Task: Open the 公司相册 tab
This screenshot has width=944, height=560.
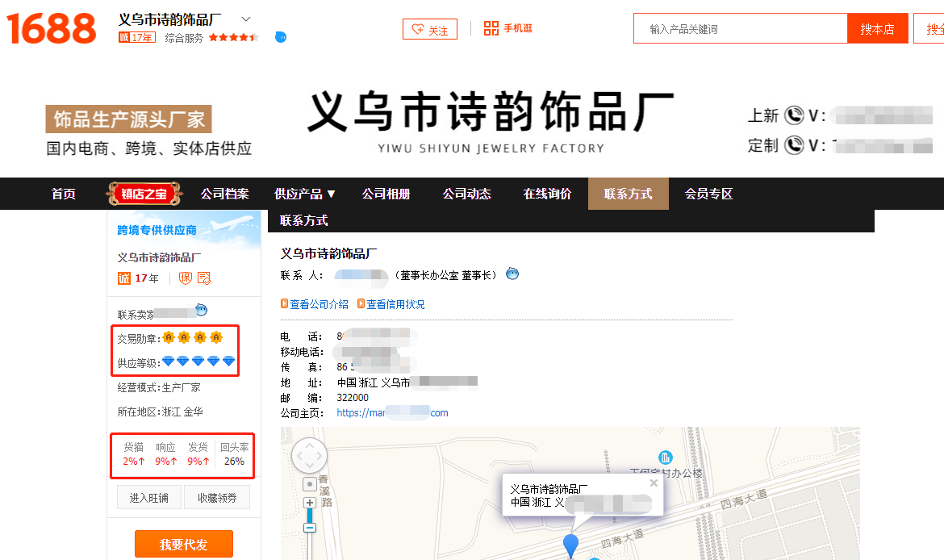Action: pos(386,194)
